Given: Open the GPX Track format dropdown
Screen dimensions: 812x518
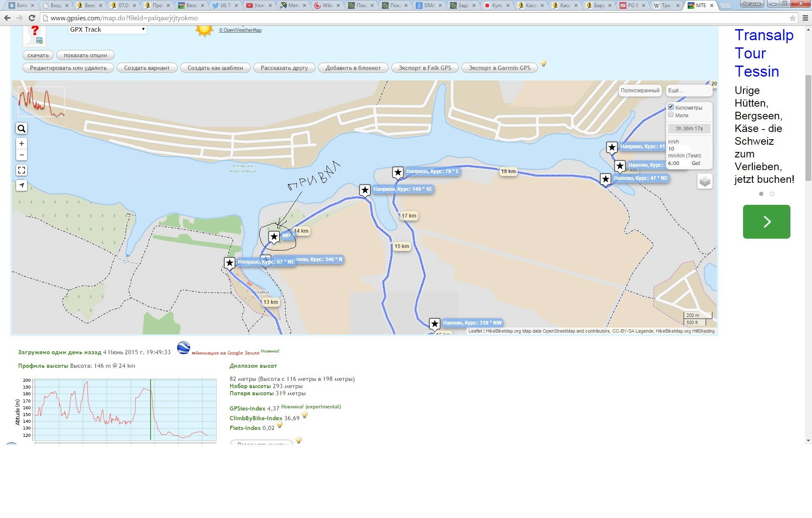Looking at the screenshot, I should pos(107,30).
